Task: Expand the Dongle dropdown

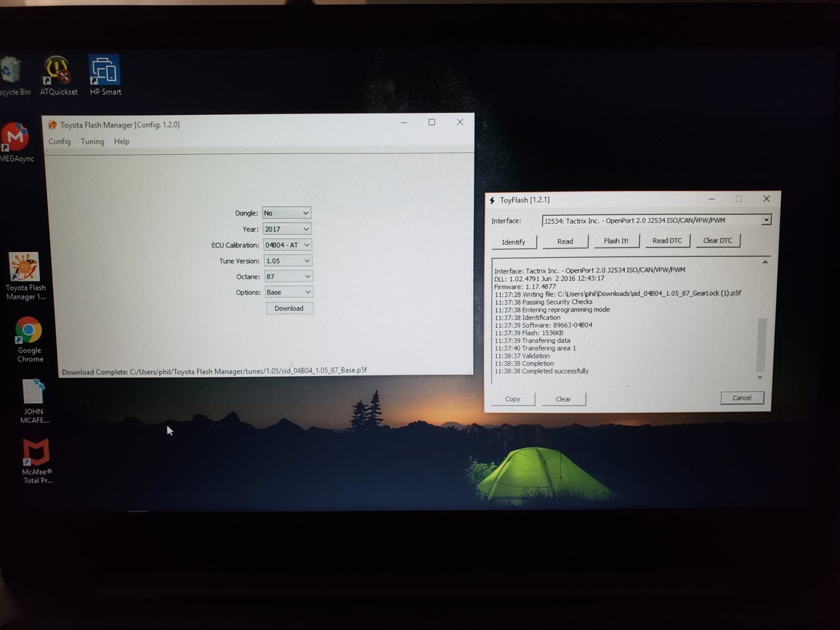Action: click(x=286, y=213)
